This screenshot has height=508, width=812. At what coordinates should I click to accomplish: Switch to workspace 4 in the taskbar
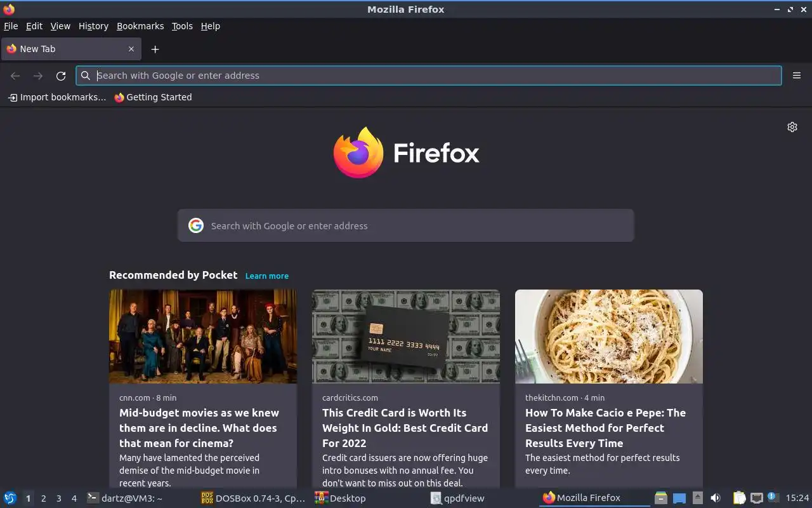pyautogui.click(x=74, y=498)
